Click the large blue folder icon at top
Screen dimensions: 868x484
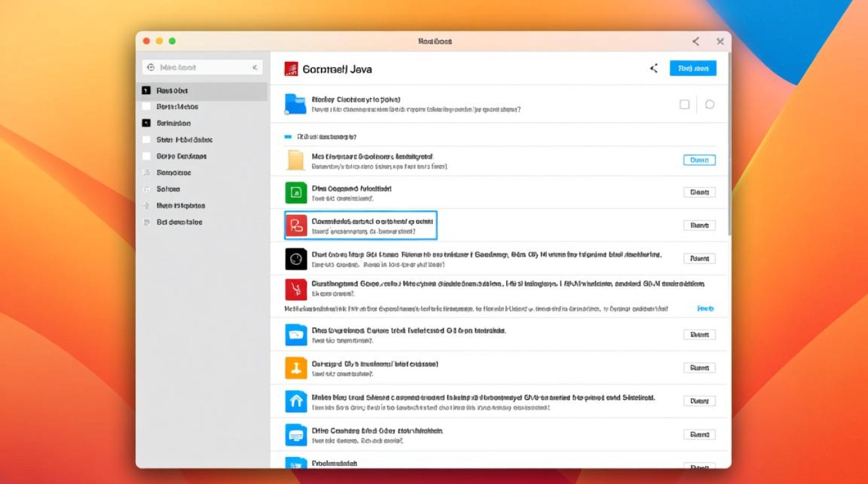click(295, 104)
